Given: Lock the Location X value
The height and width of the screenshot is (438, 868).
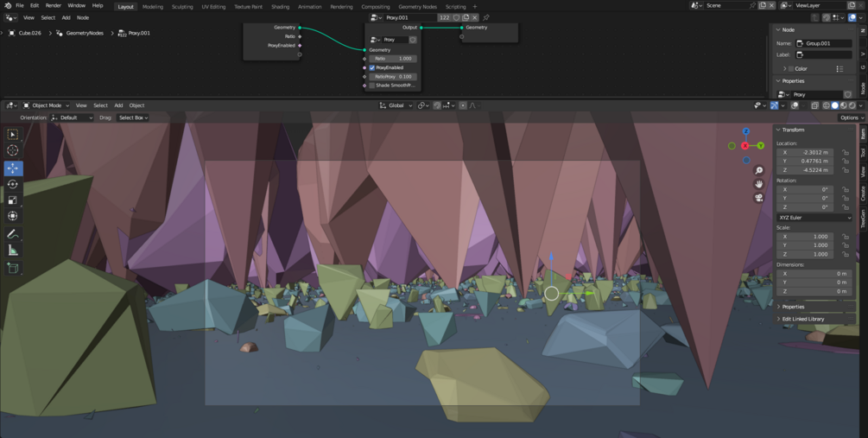Looking at the screenshot, I should click(x=845, y=152).
